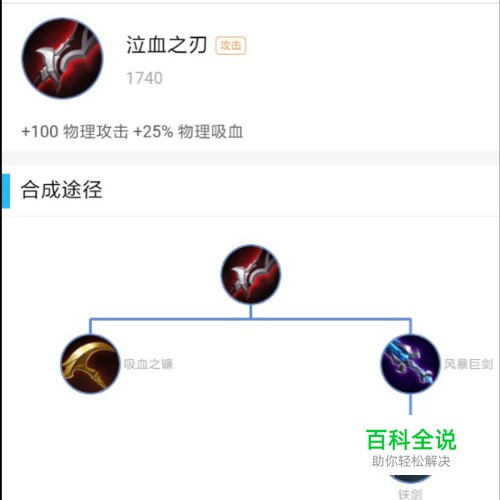This screenshot has height=500, width=500.
Task: Click the connector line below 风暴巨剑
Action: (x=411, y=404)
